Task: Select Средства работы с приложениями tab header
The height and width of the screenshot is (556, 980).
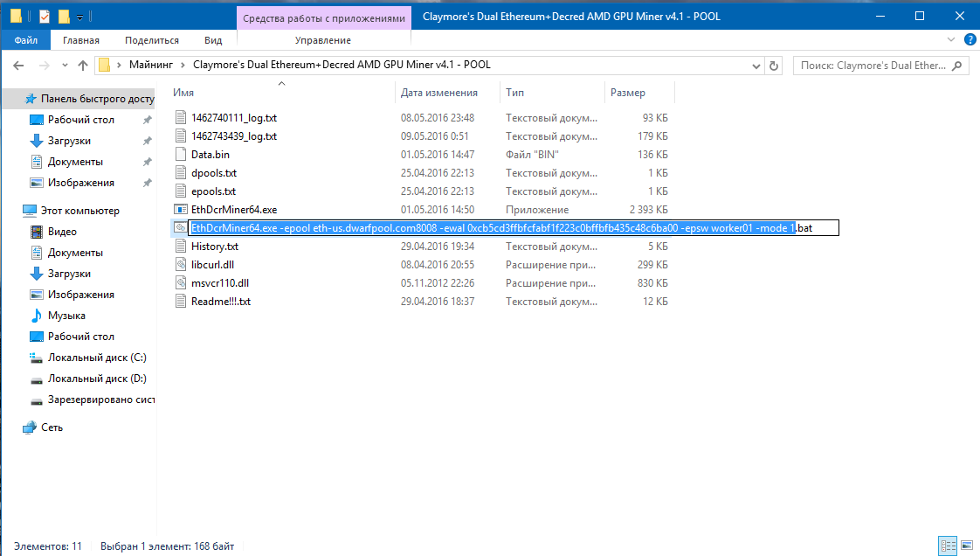Action: click(324, 18)
